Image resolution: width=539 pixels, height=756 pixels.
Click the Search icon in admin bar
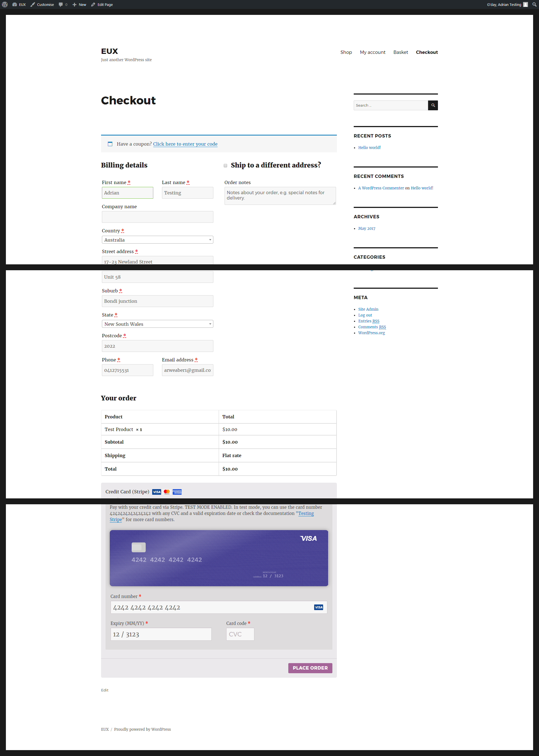[535, 4]
